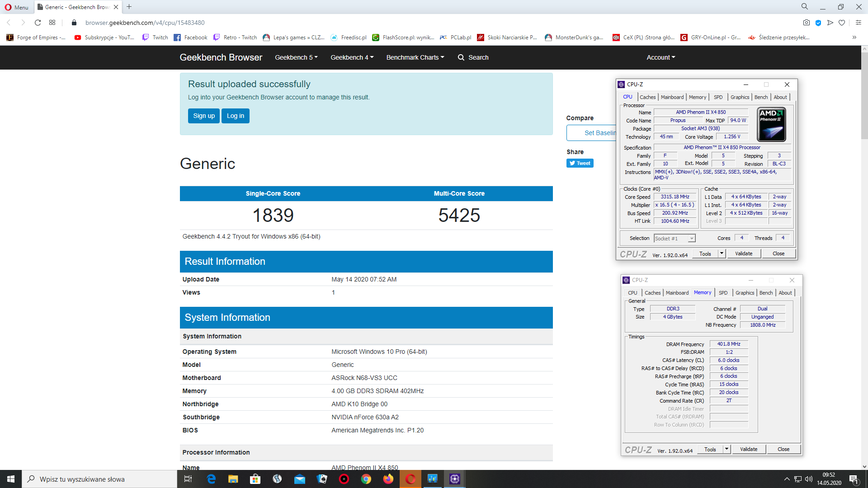Expand the Benchmark Charts dropdown
The image size is (868, 488).
(415, 57)
